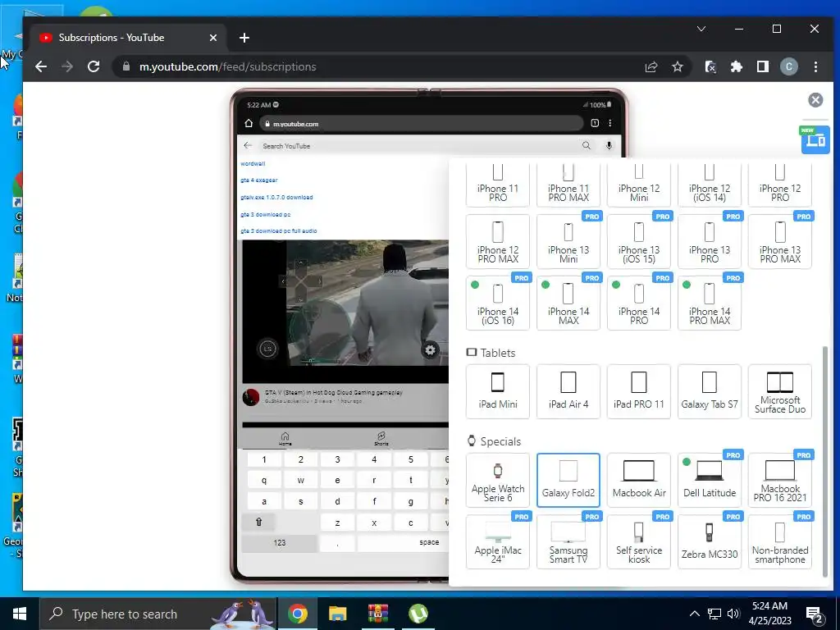840x630 pixels.
Task: Open the emulated browser three-dot menu
Action: (x=609, y=123)
